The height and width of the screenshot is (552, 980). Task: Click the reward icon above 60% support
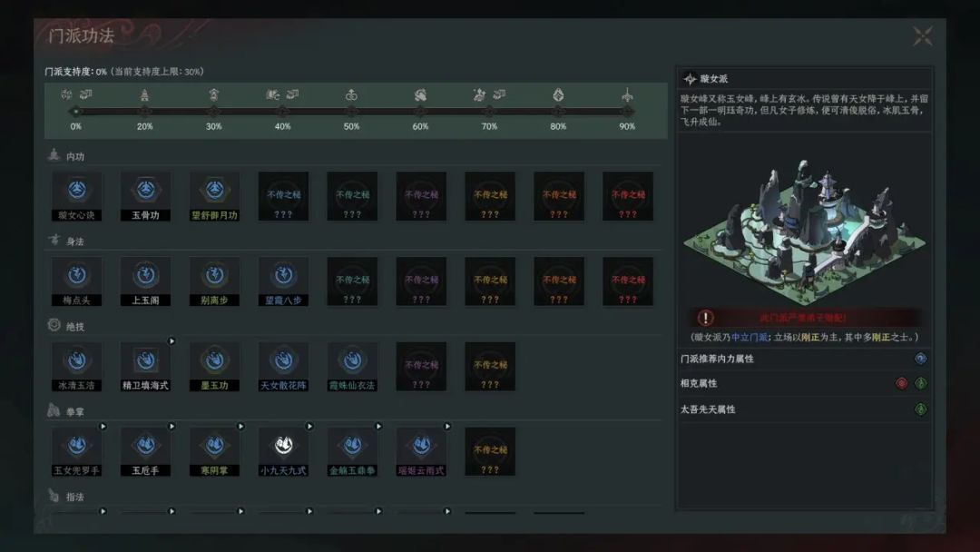point(420,95)
